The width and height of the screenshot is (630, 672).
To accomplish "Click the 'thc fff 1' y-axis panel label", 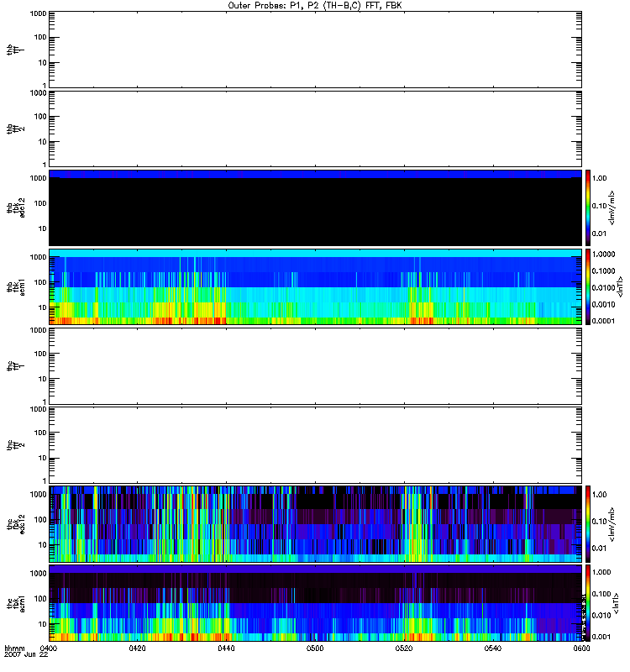I will click(x=15, y=366).
